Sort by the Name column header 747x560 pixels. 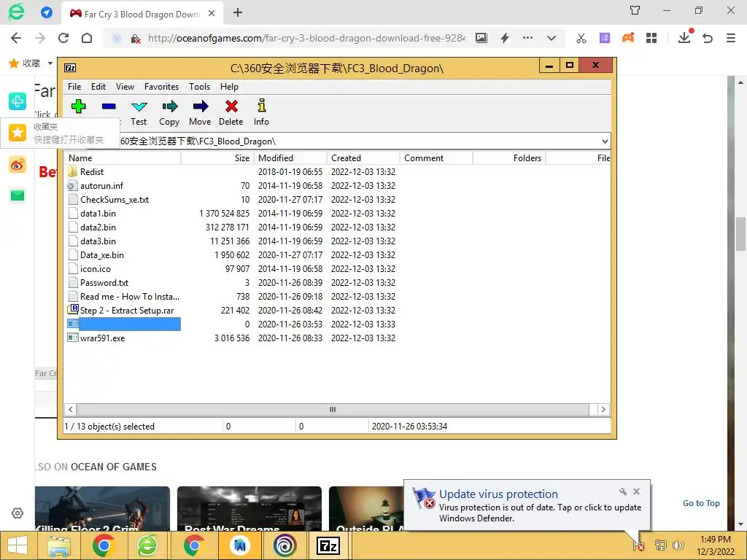[123, 158]
